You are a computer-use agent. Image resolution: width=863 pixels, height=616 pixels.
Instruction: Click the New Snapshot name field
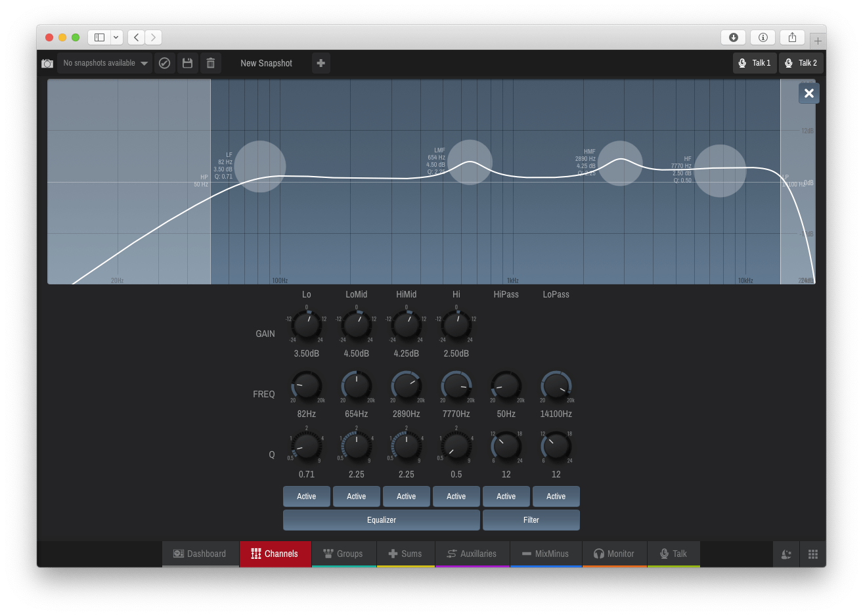267,63
